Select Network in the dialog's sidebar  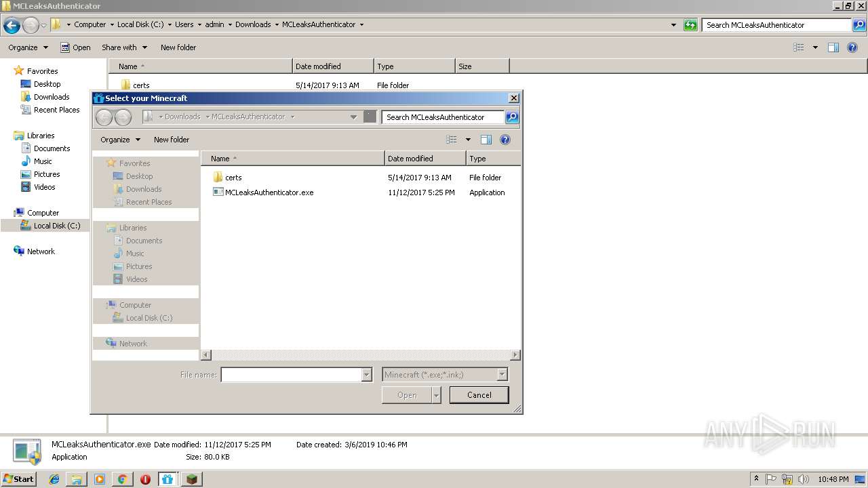click(x=133, y=344)
